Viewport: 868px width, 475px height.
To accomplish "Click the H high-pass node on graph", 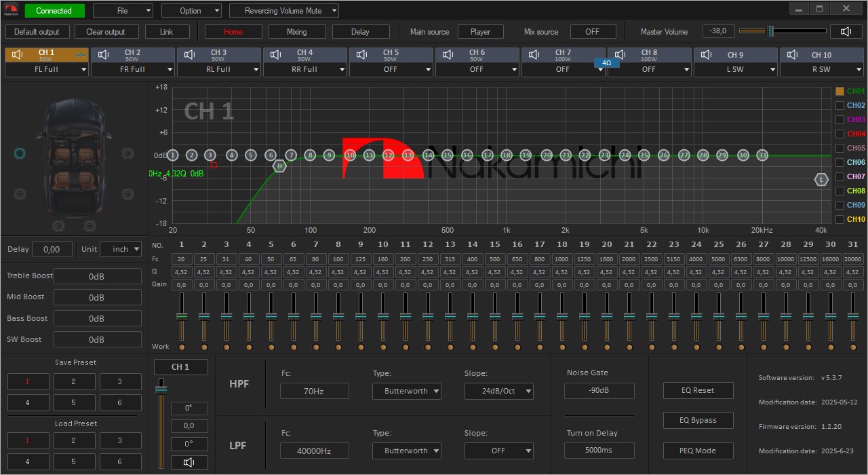I will 279,166.
